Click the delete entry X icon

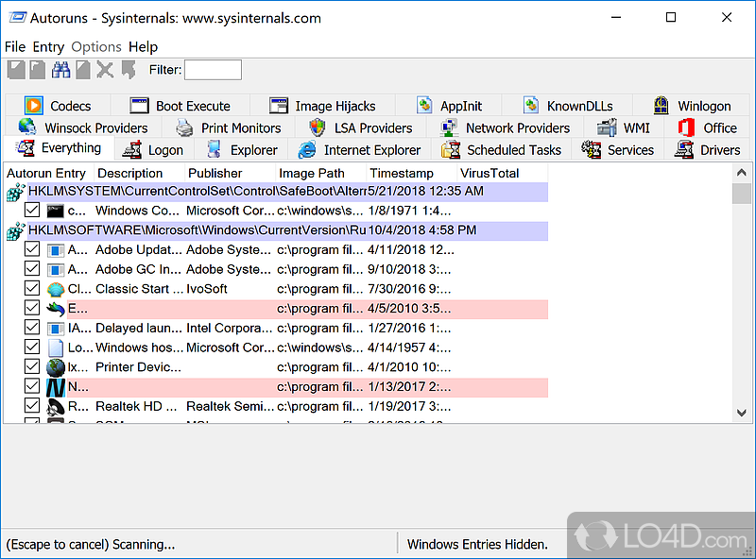107,69
